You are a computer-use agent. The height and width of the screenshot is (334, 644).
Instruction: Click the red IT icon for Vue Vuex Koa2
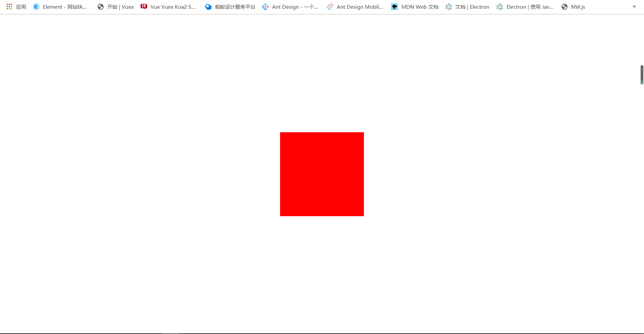tap(144, 7)
